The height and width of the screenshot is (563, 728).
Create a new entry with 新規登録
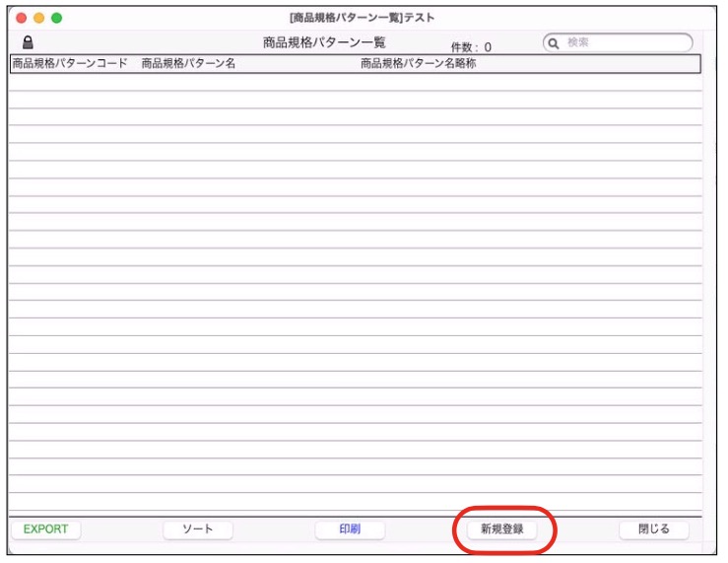[502, 529]
